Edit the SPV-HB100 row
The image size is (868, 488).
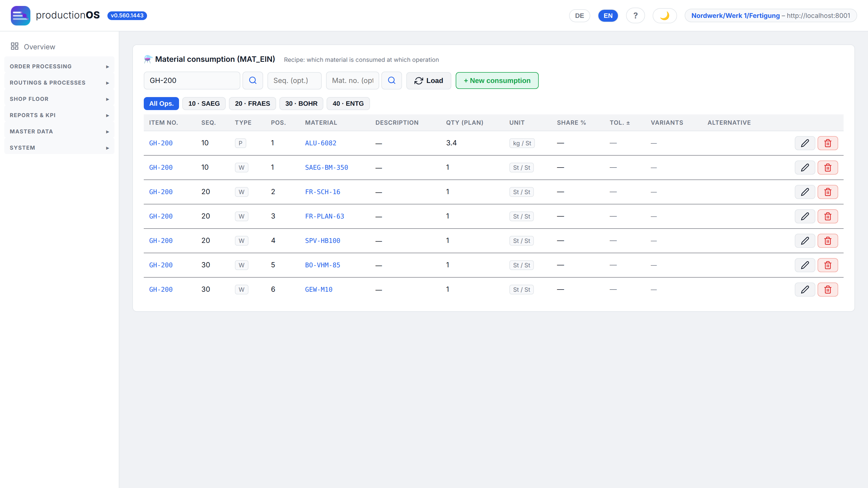point(805,241)
